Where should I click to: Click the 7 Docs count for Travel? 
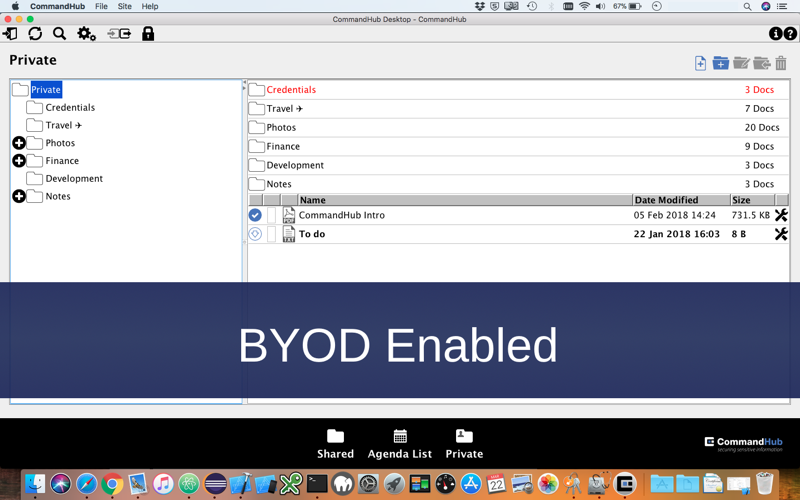[759, 109]
